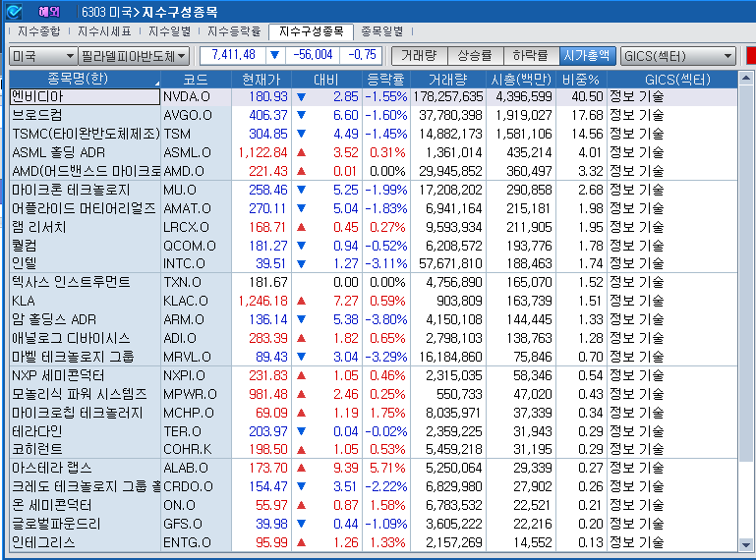Click 아스테라 랩스 up arrow indicator
This screenshot has width=756, height=560.
302,468
